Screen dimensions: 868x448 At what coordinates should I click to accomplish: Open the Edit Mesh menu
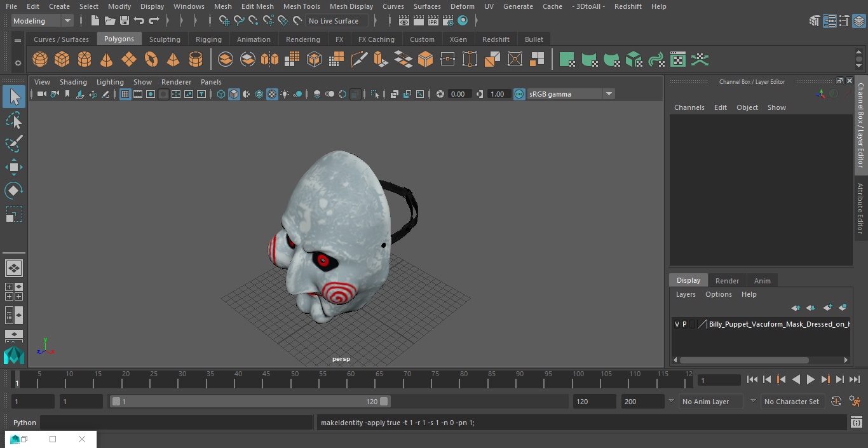(257, 6)
